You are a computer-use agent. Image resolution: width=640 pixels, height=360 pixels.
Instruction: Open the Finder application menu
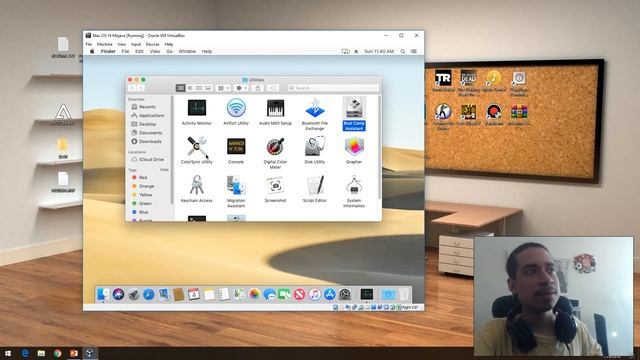[108, 51]
